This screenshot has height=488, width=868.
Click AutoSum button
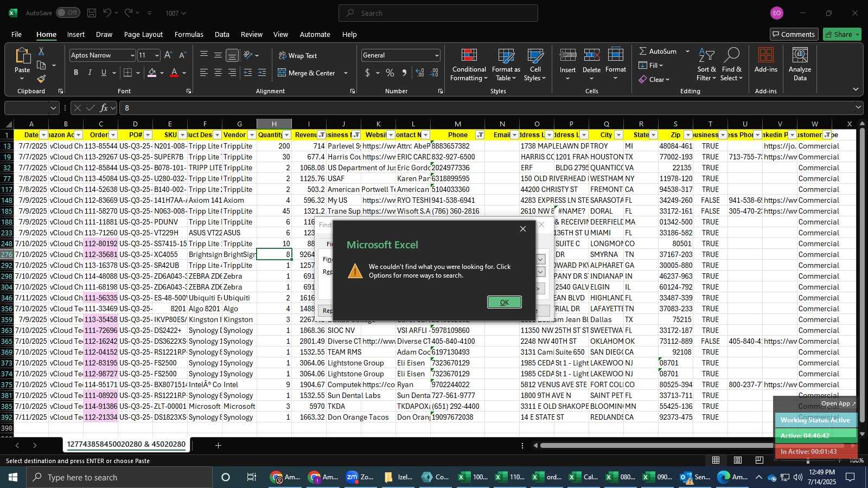coord(658,51)
